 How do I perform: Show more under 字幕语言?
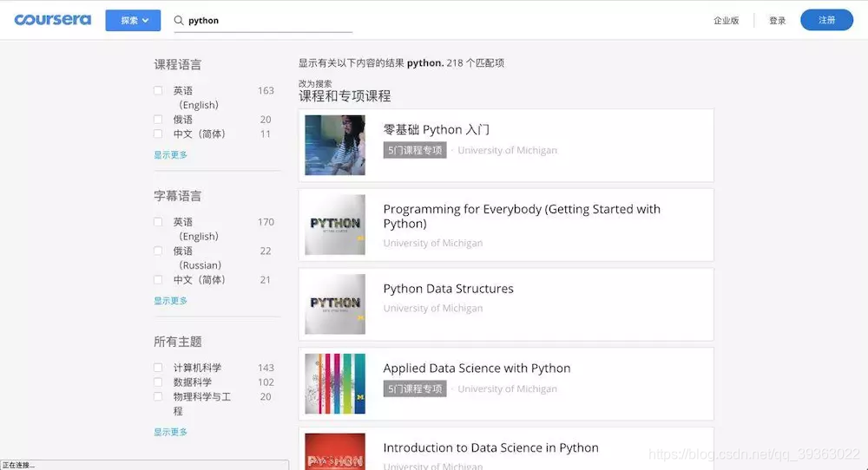(170, 301)
